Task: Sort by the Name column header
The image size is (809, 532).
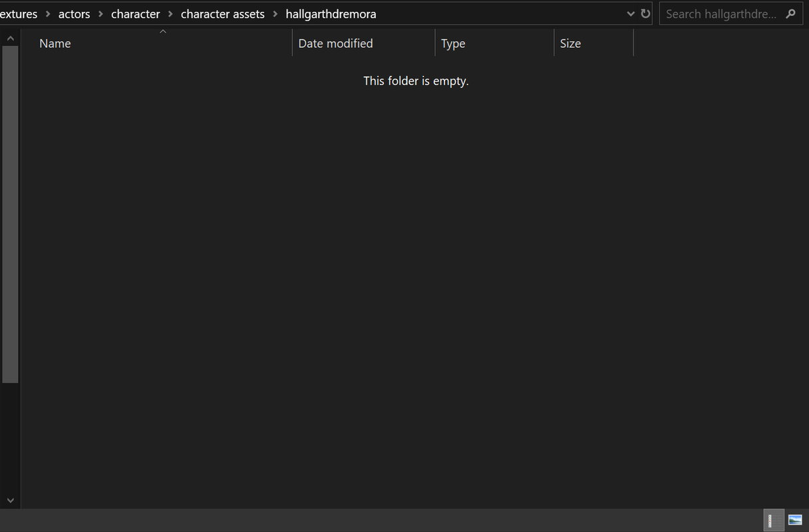Action: 162,43
